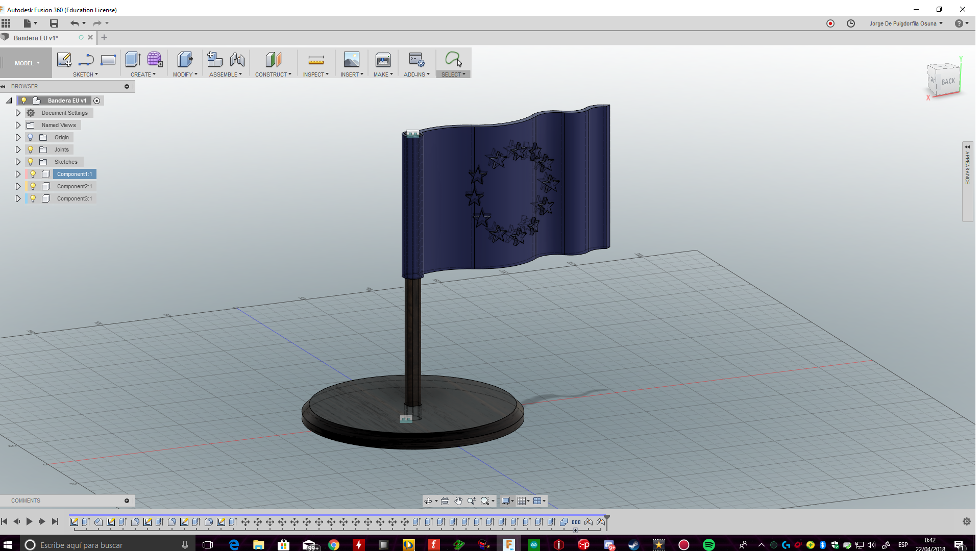Open the Display Settings dropdown
The width and height of the screenshot is (980, 551).
coord(507,501)
